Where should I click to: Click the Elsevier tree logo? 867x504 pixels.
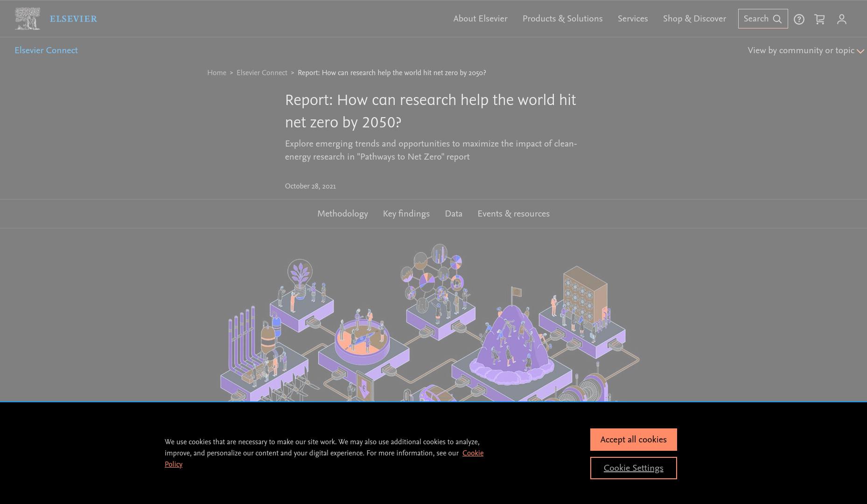coord(27,19)
